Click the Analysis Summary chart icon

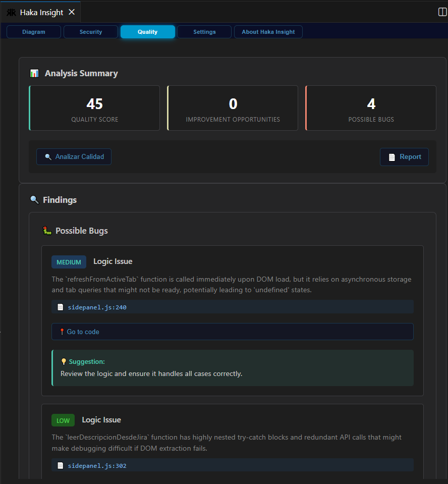tap(34, 74)
